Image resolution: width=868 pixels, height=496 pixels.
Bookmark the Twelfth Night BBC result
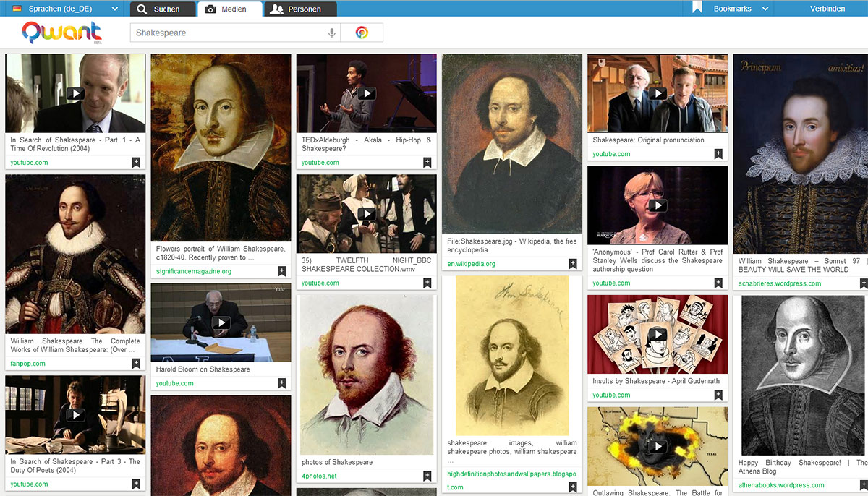point(427,283)
